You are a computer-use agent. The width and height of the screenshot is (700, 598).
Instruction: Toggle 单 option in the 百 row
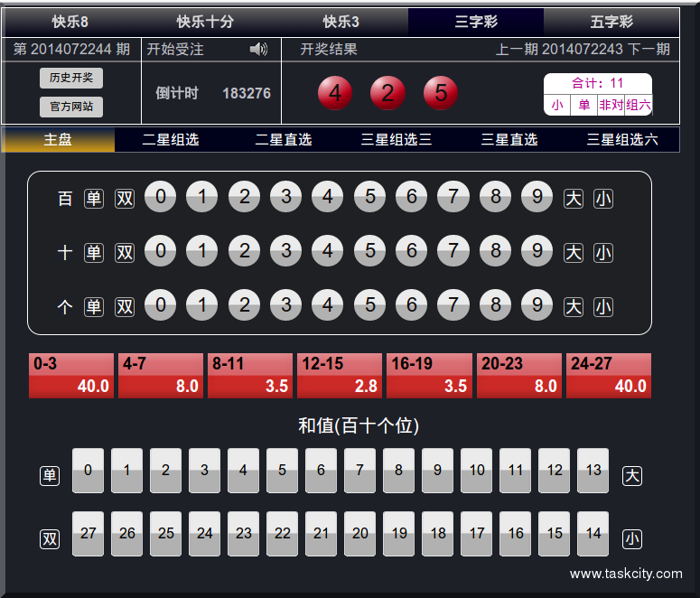pyautogui.click(x=94, y=199)
